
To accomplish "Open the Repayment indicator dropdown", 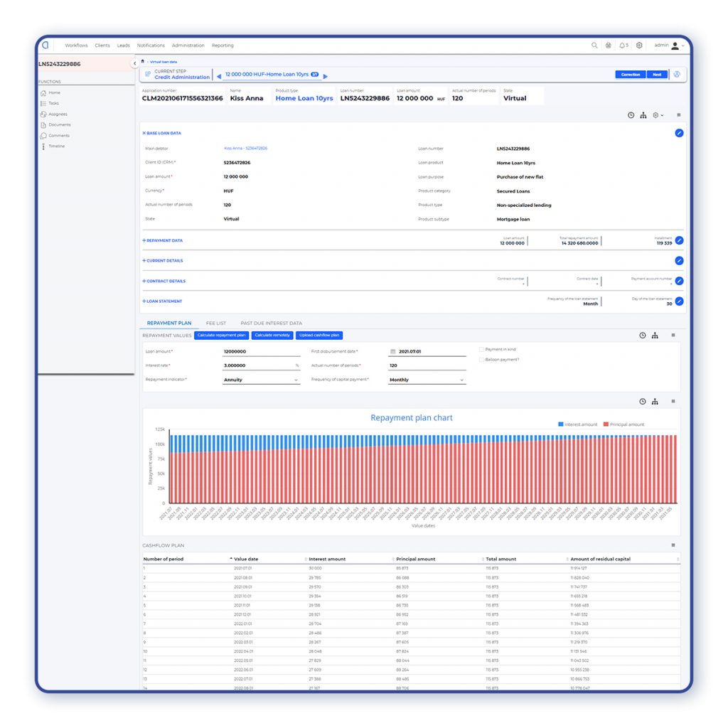I will tap(261, 380).
